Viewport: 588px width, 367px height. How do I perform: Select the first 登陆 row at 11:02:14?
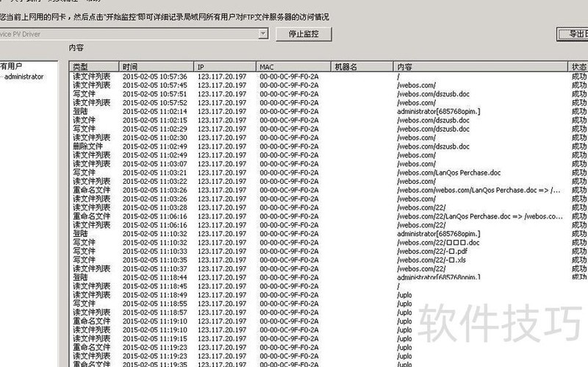tap(220, 111)
